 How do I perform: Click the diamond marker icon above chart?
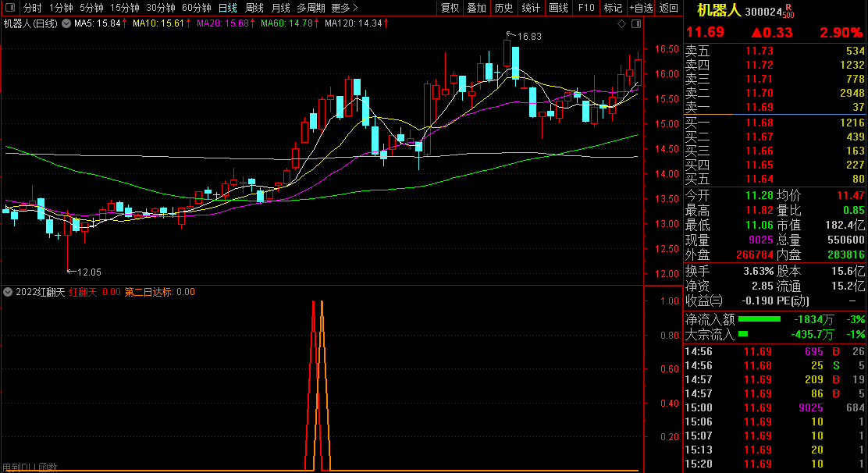coord(621,24)
